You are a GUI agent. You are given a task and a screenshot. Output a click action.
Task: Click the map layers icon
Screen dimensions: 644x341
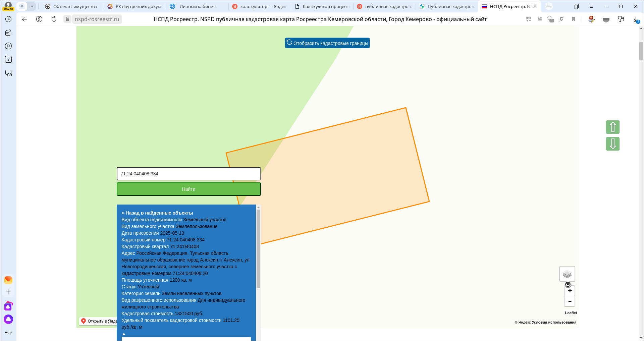(567, 274)
